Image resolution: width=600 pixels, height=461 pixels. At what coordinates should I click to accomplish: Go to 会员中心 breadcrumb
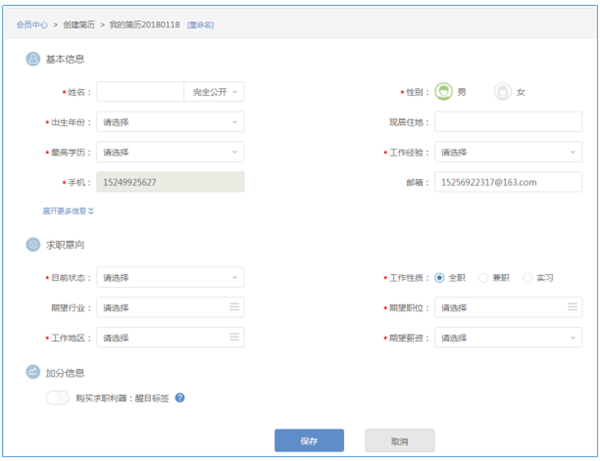(x=32, y=25)
